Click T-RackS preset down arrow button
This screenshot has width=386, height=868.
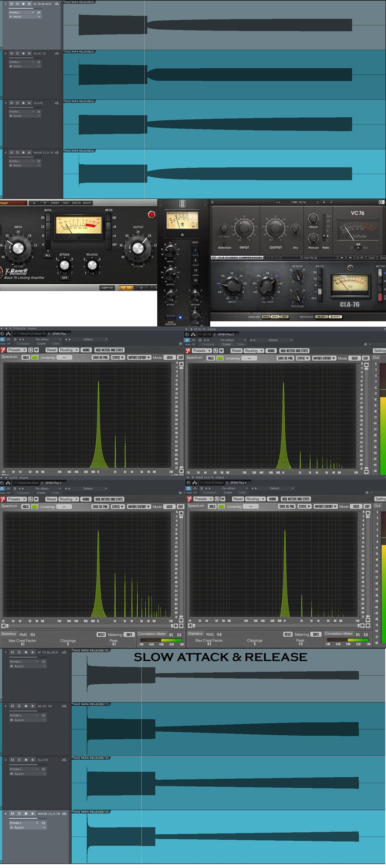click(x=44, y=203)
